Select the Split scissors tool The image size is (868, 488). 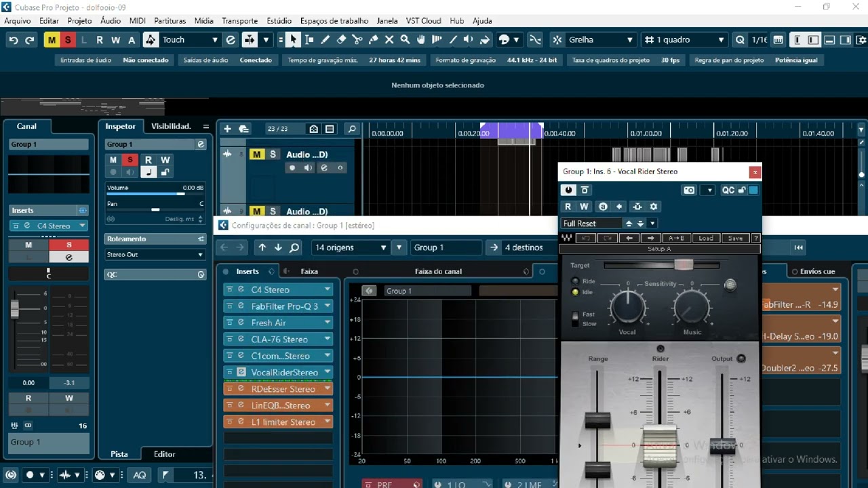pos(357,40)
